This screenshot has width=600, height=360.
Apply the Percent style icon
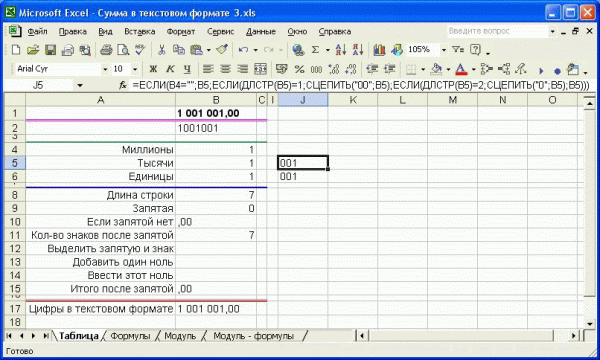tap(299, 69)
